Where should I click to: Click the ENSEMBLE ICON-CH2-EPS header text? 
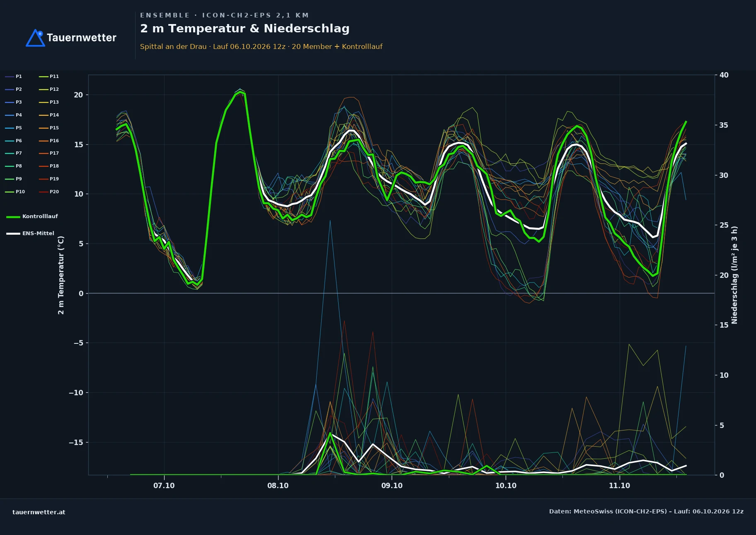click(224, 15)
